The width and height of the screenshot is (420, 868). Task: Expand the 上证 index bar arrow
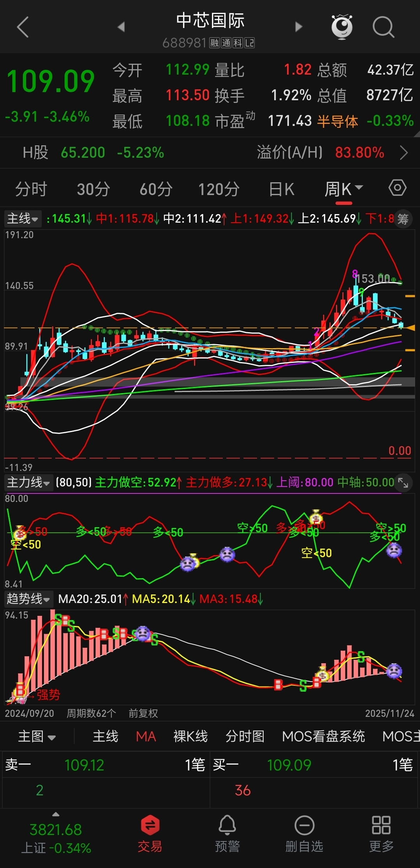click(56, 814)
